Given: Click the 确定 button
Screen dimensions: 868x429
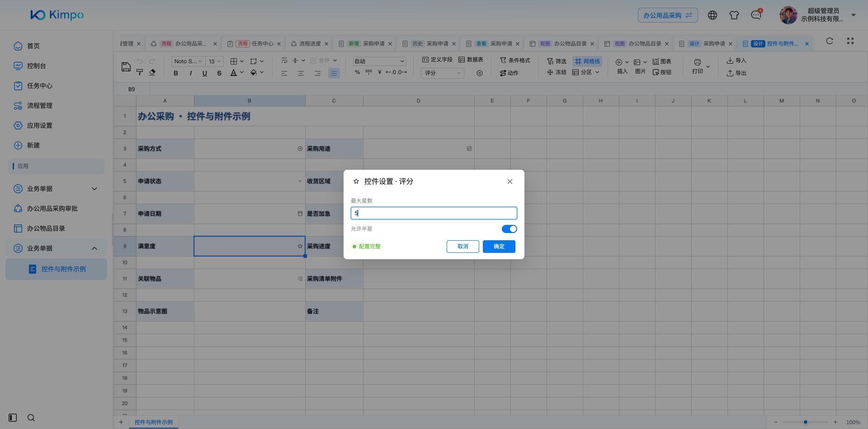Looking at the screenshot, I should click(499, 247).
